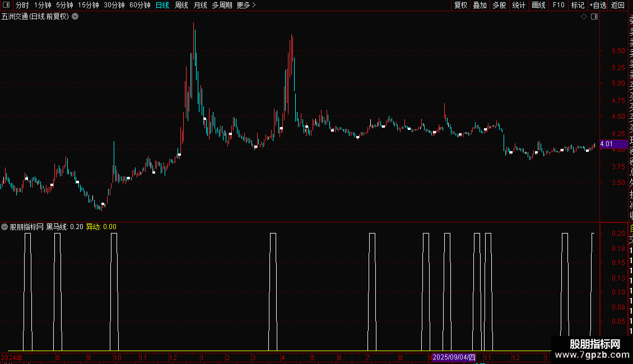The image size is (633, 364).
Task: Click the 2024年 label on time axis
Action: click(12, 357)
